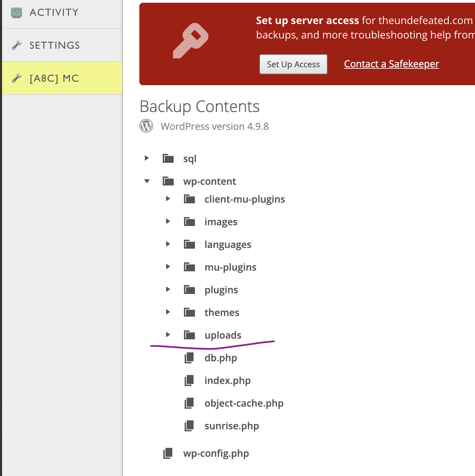
Task: Click the wp-config.php file icon
Action: point(168,453)
